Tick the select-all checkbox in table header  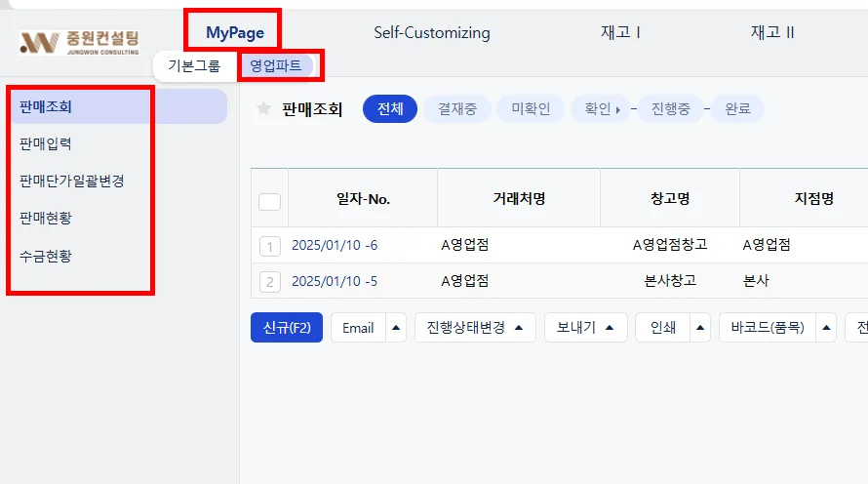[x=269, y=202]
